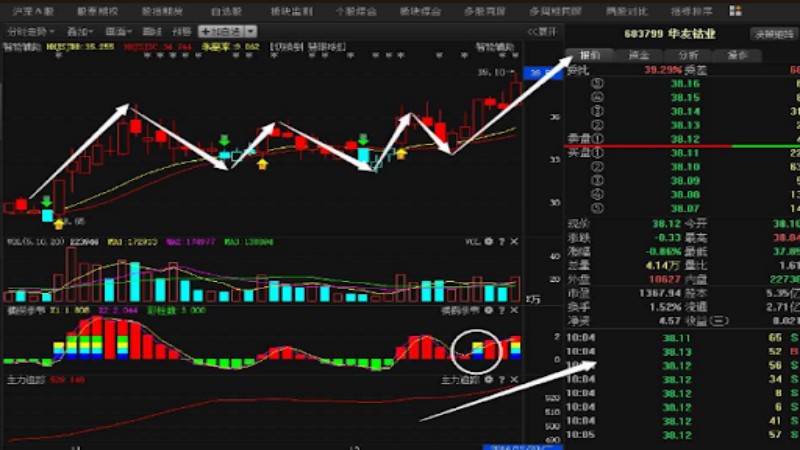Select the sell level ④ price 38.15

(685, 97)
